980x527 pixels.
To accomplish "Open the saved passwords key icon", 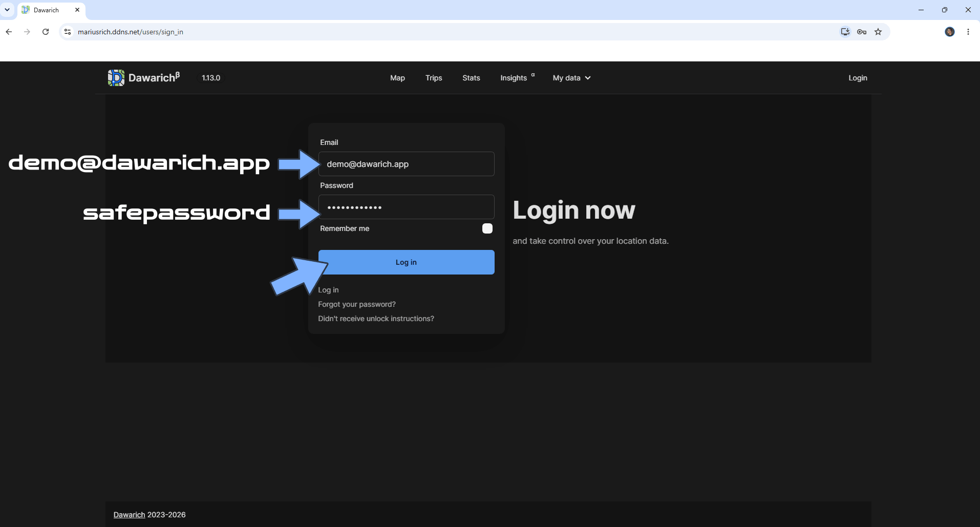I will 862,32.
